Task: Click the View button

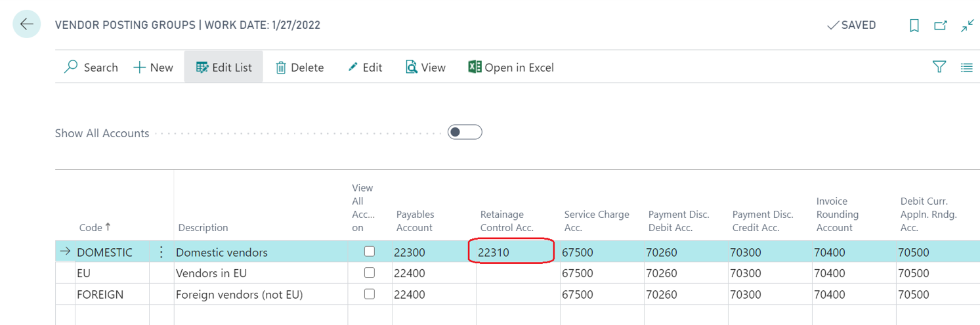Action: click(425, 67)
